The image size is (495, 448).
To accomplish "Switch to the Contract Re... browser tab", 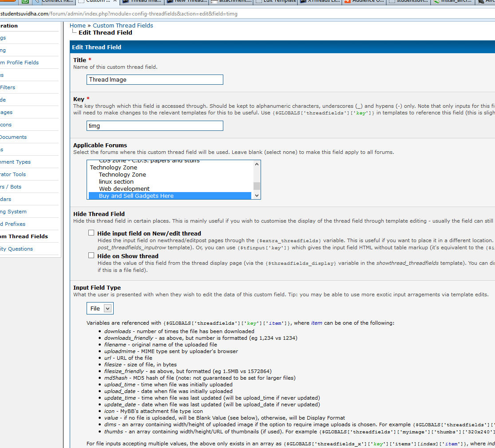I will click(57, 1).
